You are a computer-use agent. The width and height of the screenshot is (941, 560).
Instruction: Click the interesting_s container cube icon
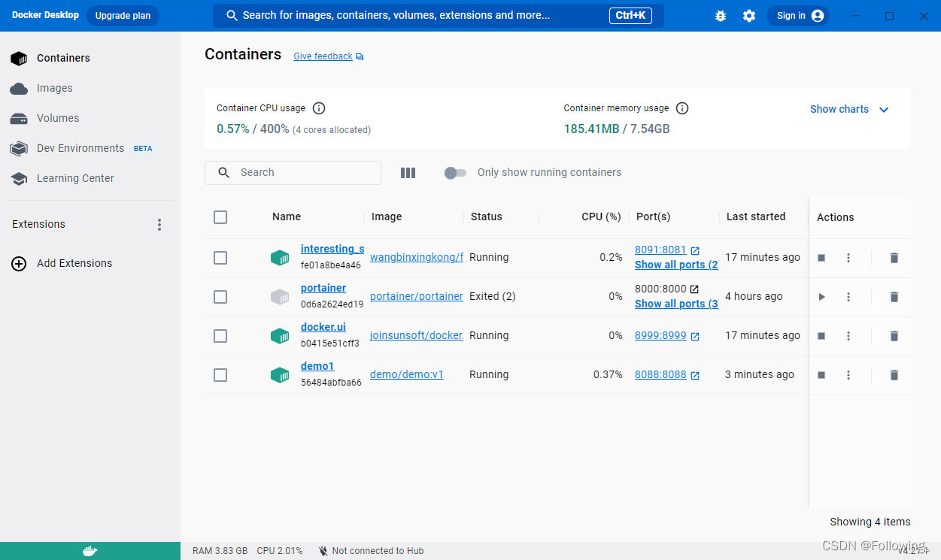(x=280, y=258)
